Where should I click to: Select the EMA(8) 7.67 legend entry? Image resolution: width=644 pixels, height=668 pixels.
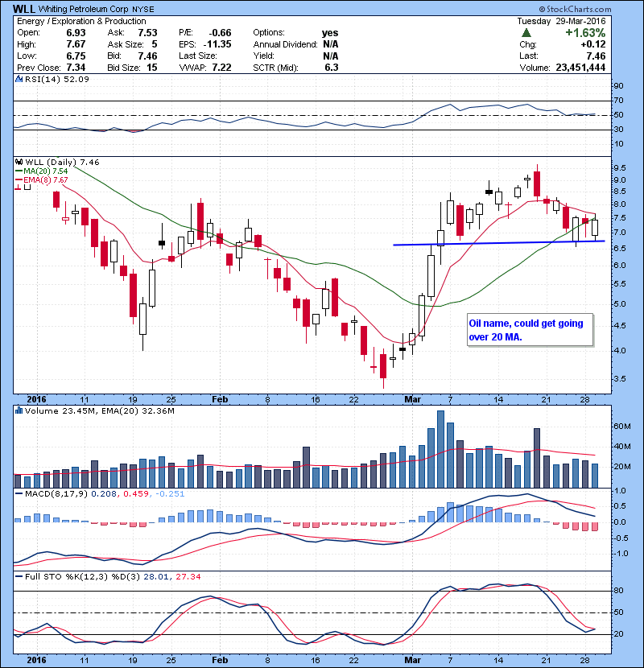(41, 179)
